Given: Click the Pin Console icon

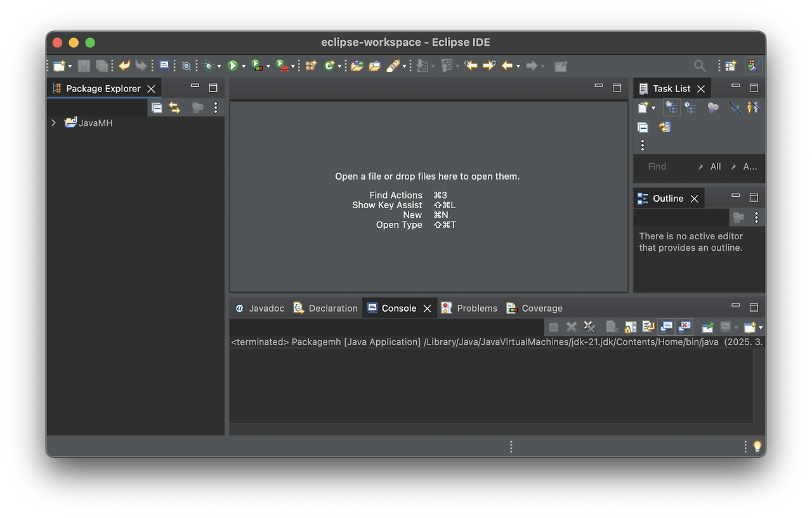Looking at the screenshot, I should 707,327.
